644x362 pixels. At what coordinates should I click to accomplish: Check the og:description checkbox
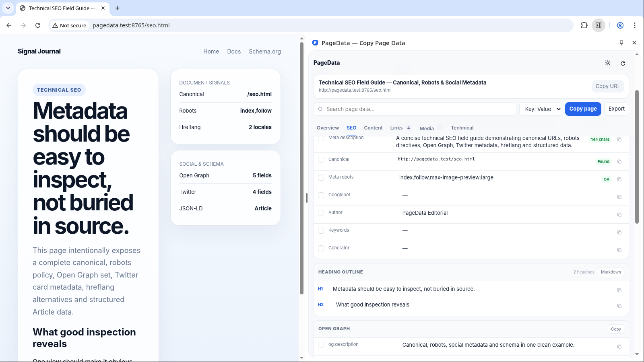coord(321,345)
